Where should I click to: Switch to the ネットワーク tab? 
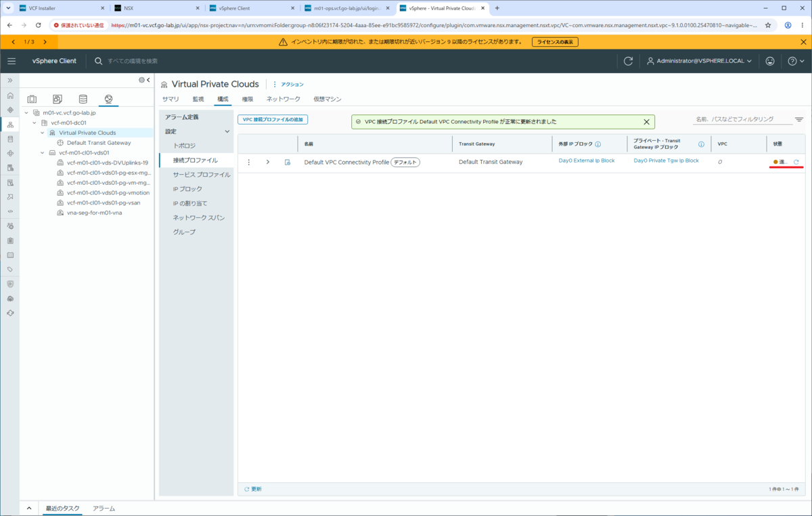click(x=284, y=99)
